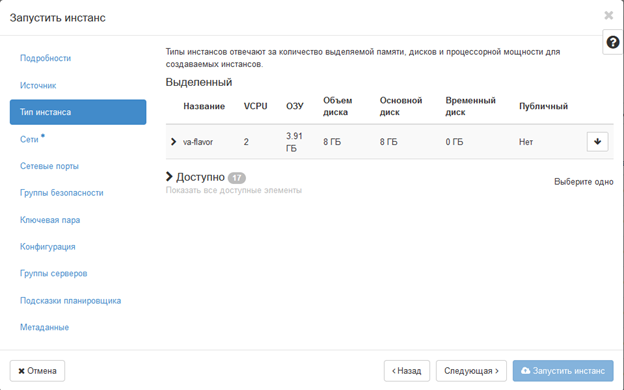The width and height of the screenshot is (624, 390).
Task: Click the Временный диск column header
Action: click(x=470, y=106)
